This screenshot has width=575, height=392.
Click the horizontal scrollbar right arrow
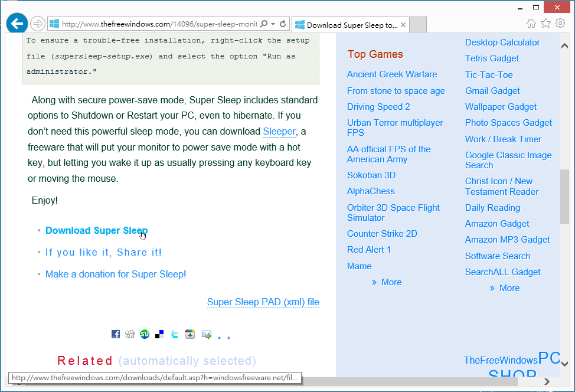547,382
